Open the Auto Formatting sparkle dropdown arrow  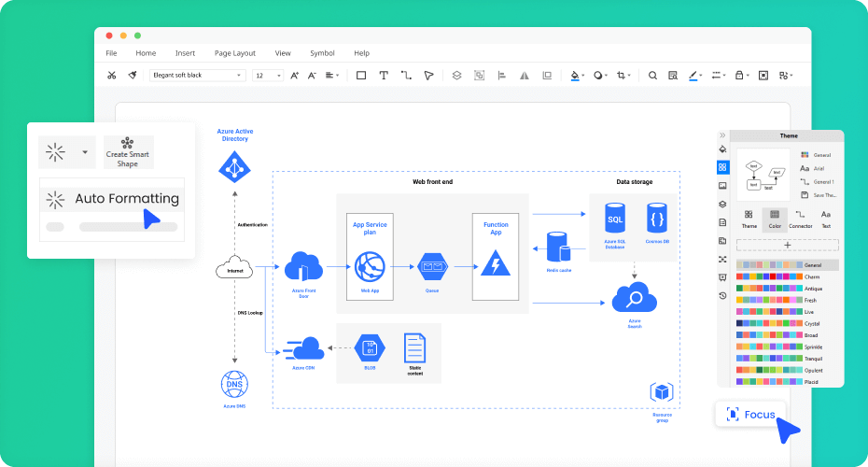click(x=85, y=152)
